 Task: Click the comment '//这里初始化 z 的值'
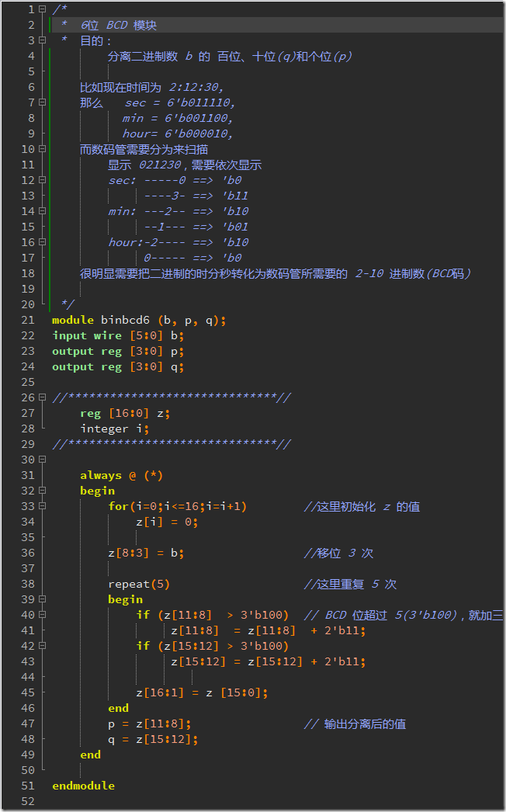tap(362, 506)
